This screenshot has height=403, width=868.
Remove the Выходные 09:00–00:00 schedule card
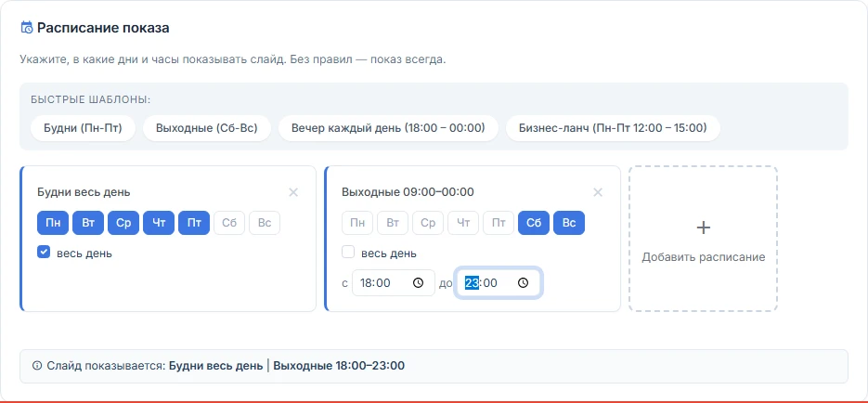coord(598,192)
